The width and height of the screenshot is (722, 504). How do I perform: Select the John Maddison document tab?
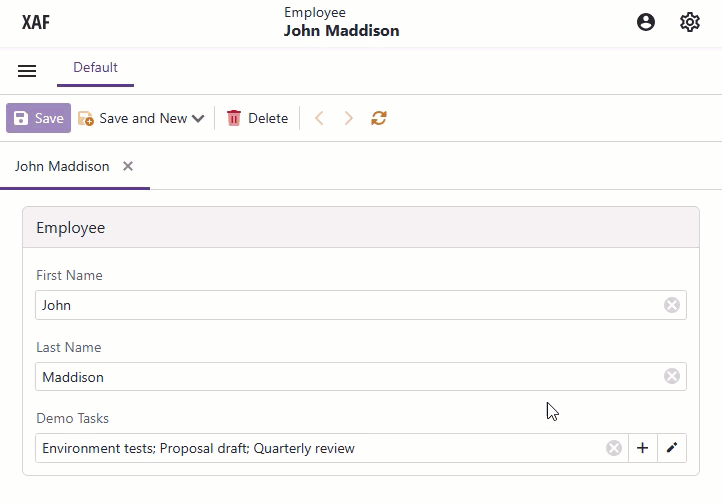coord(62,166)
